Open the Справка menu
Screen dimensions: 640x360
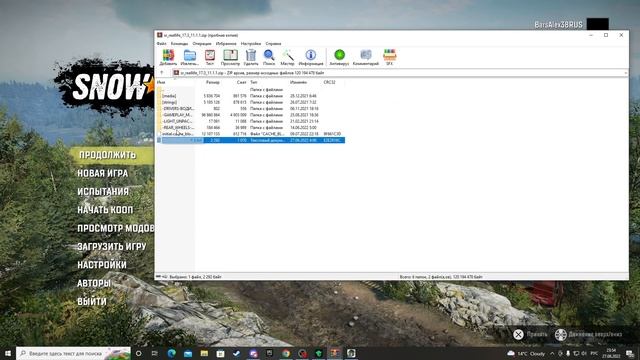click(273, 43)
